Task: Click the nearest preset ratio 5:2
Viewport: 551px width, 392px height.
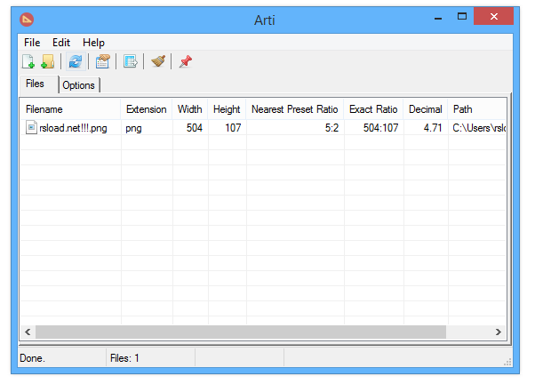Action: [x=331, y=128]
